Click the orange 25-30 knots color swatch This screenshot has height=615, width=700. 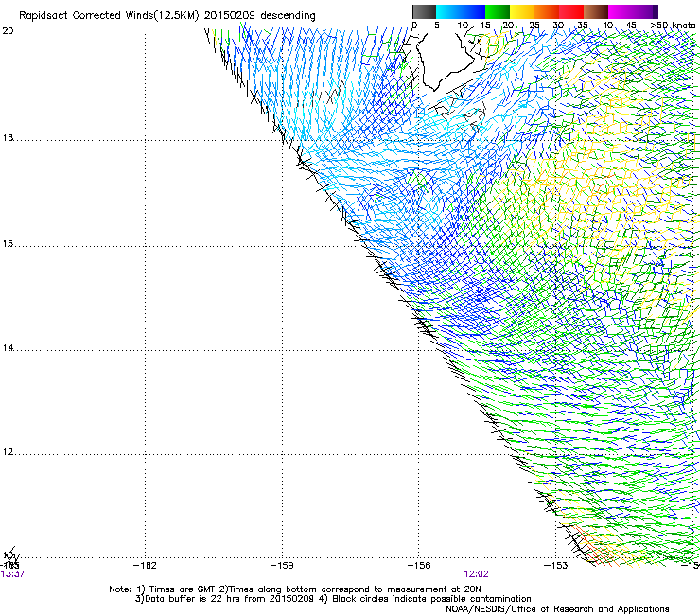(547, 11)
